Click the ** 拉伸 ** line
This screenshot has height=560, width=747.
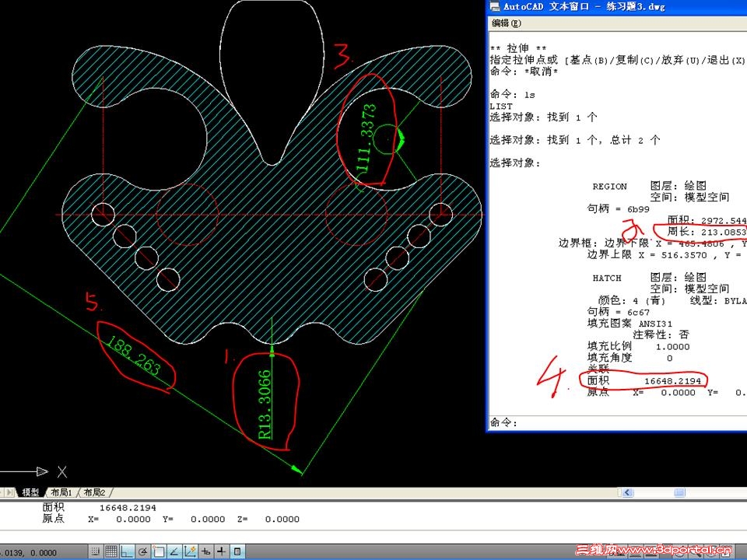click(518, 48)
